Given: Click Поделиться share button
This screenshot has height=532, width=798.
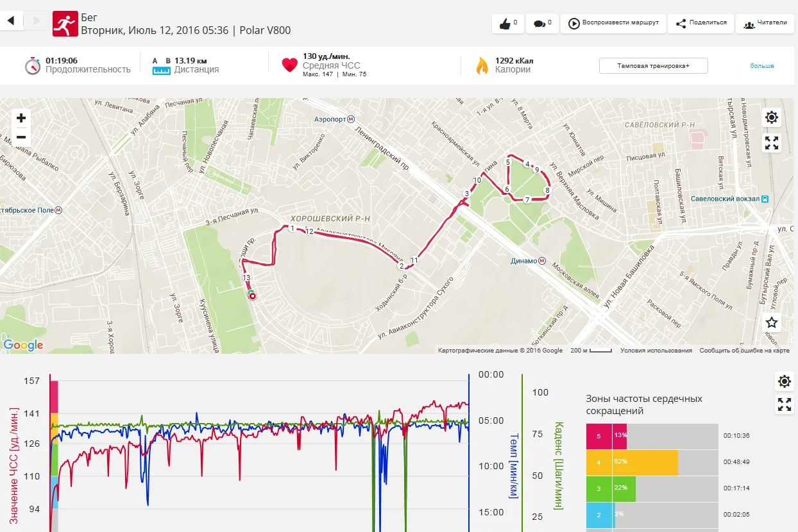Looking at the screenshot, I should 701,24.
